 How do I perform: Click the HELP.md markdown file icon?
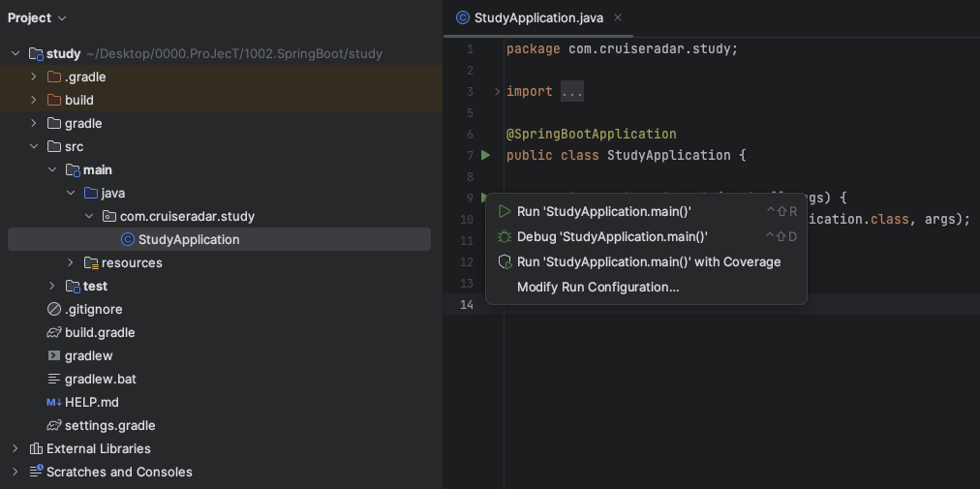click(54, 402)
